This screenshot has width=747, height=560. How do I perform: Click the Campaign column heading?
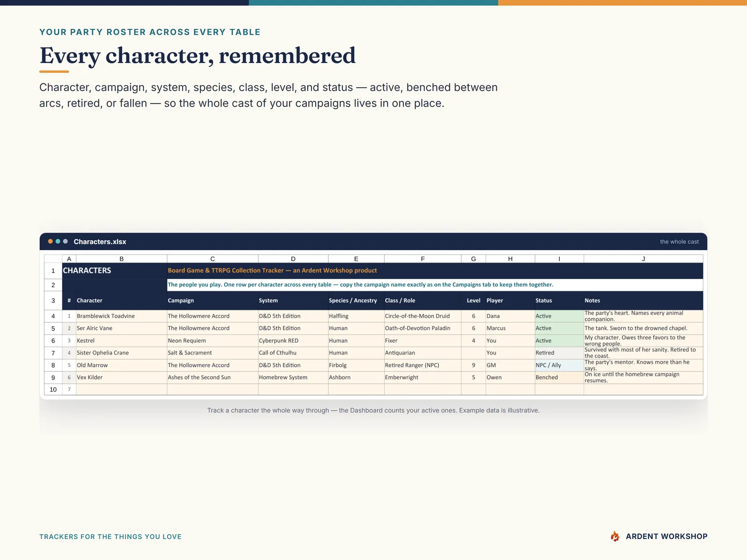click(212, 301)
